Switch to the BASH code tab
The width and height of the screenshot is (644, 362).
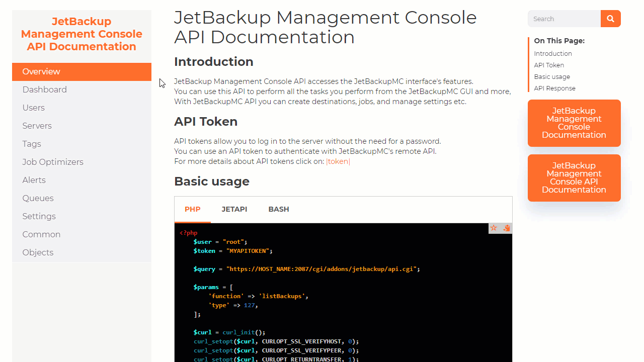[x=279, y=210]
